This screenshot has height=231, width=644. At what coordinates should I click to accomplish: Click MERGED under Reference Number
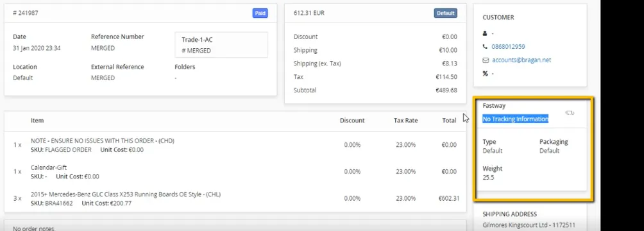[x=103, y=48]
